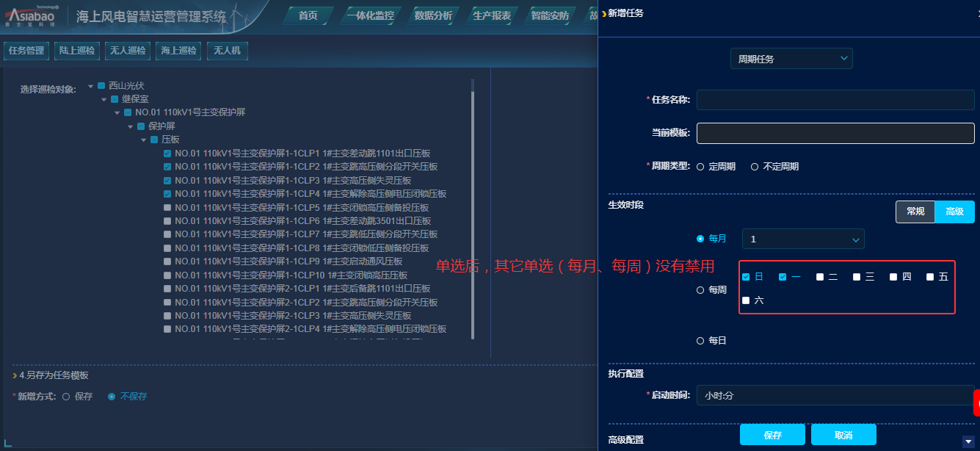Select the 定周期 radio button
The height and width of the screenshot is (451, 980).
[700, 167]
